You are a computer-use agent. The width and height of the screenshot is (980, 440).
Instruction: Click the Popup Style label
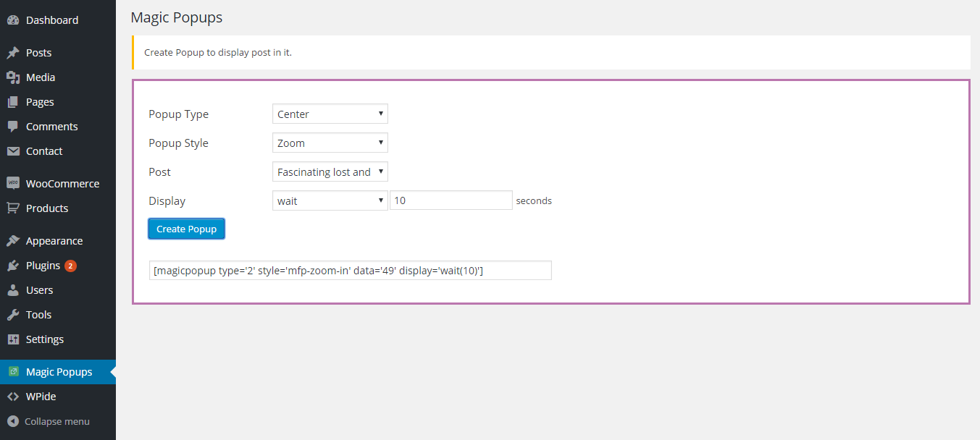[179, 143]
